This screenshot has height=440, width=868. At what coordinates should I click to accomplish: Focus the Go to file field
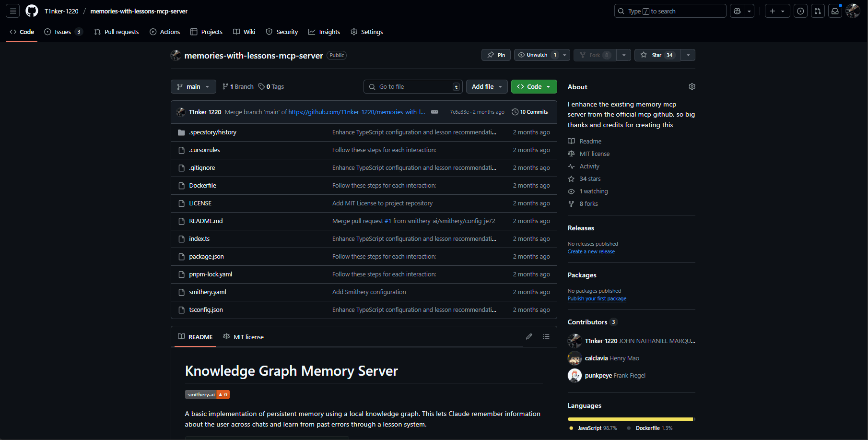[413, 87]
